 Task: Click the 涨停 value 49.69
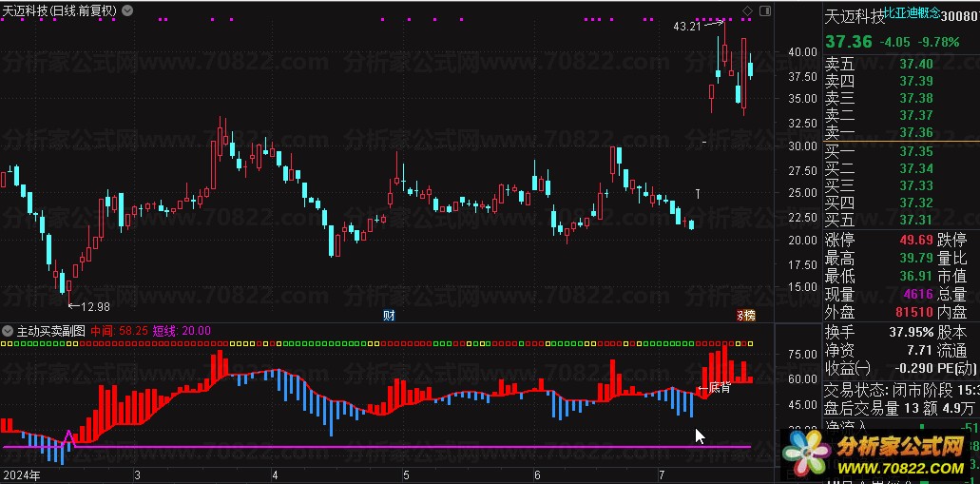[916, 241]
